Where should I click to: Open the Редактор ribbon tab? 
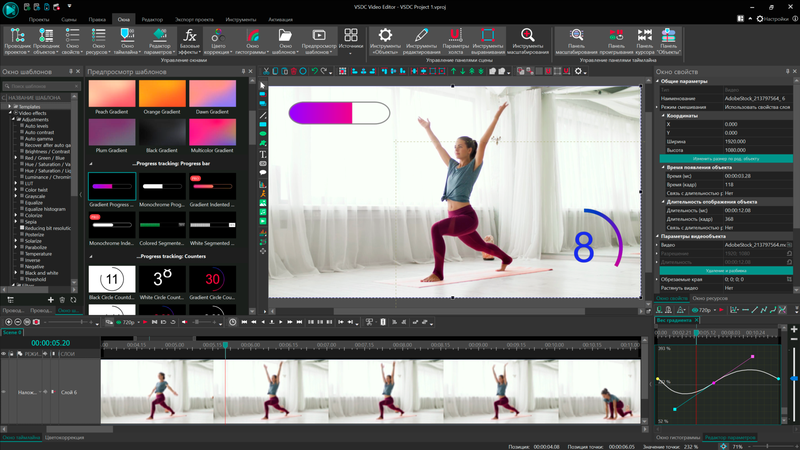[x=152, y=19]
